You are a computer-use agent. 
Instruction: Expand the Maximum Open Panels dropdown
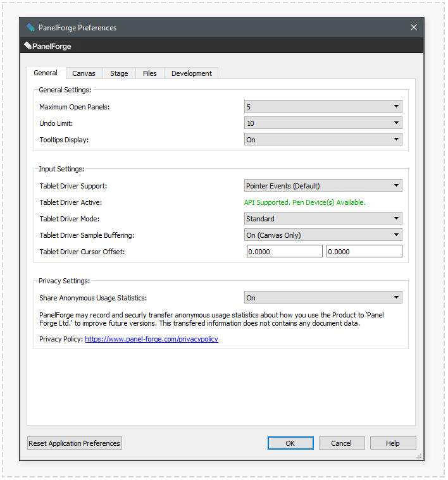click(x=323, y=107)
